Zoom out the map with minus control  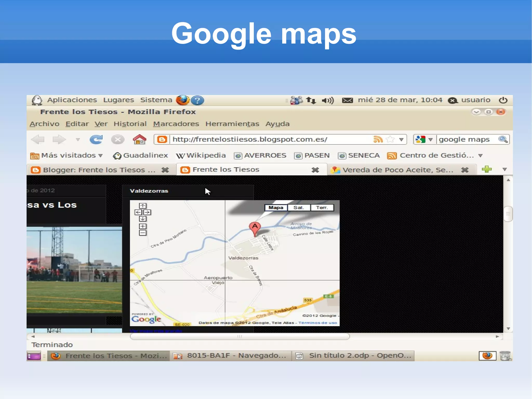point(143,233)
